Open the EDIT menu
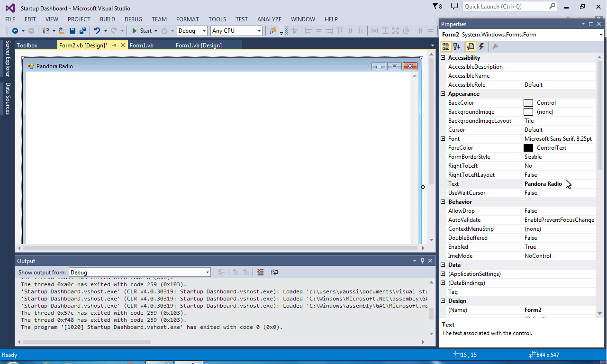607x364 pixels. (30, 19)
